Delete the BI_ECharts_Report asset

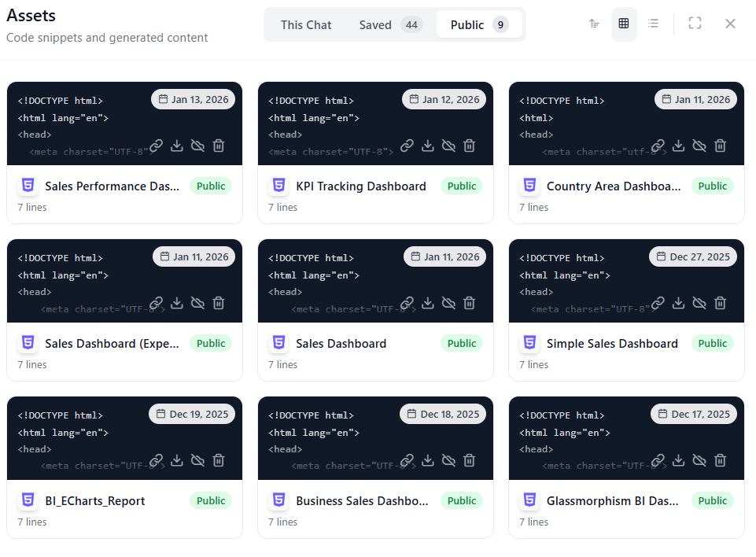coord(219,460)
